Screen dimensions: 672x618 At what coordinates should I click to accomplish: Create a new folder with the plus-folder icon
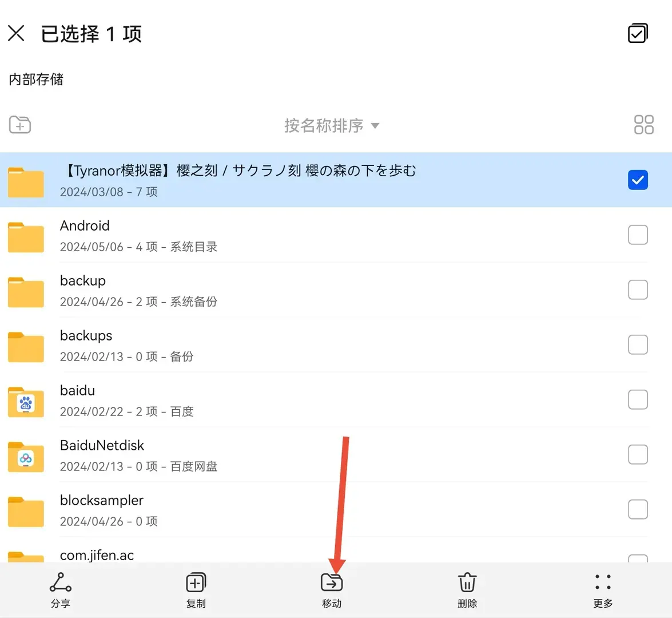19,125
